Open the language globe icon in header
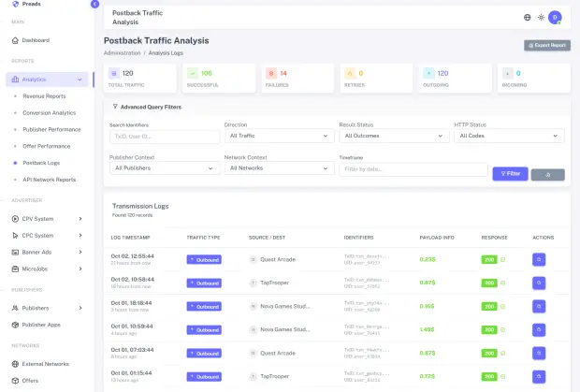 tap(528, 18)
